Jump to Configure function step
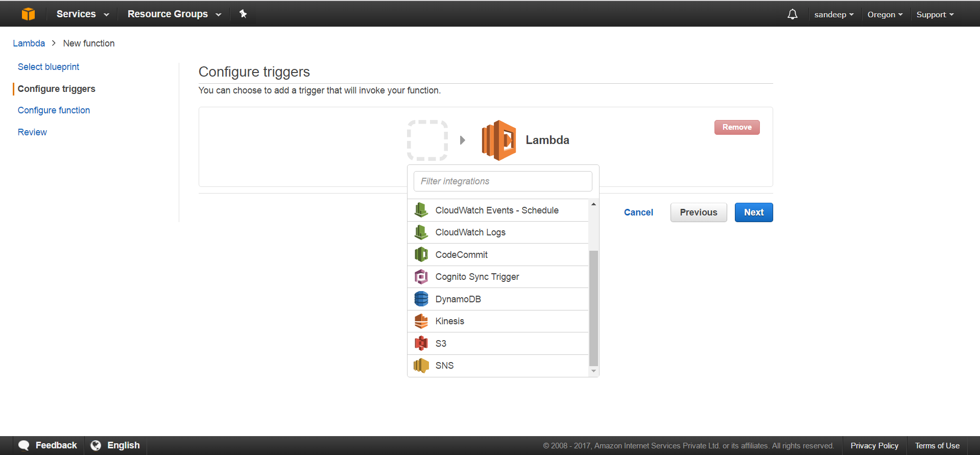The height and width of the screenshot is (455, 980). point(54,110)
